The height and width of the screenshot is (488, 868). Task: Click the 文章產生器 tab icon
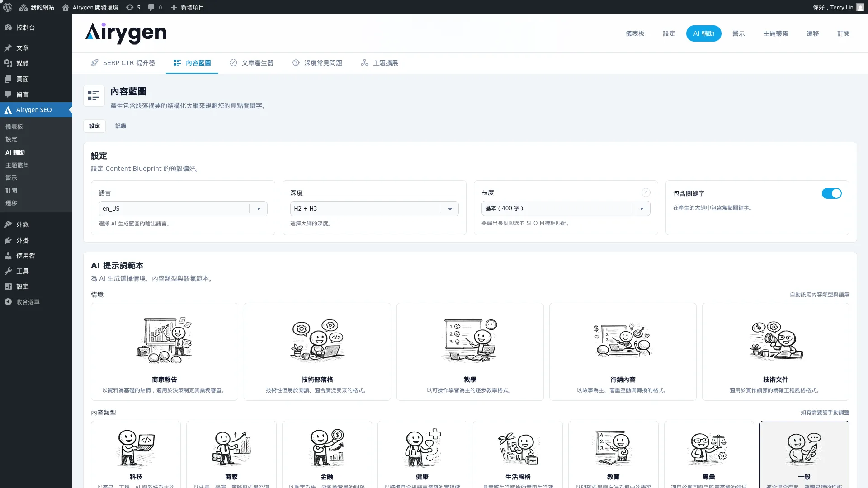[233, 63]
